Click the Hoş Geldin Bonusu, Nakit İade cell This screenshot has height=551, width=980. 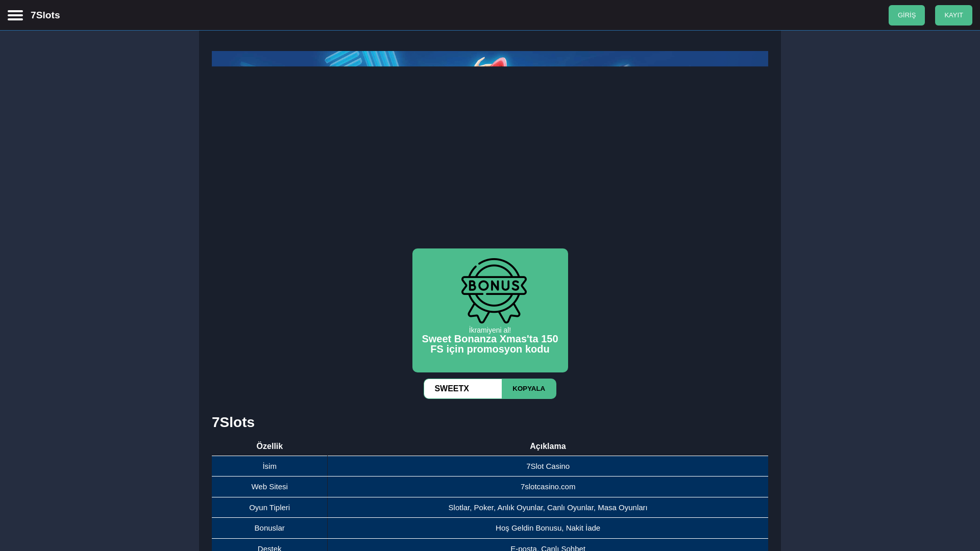[548, 528]
